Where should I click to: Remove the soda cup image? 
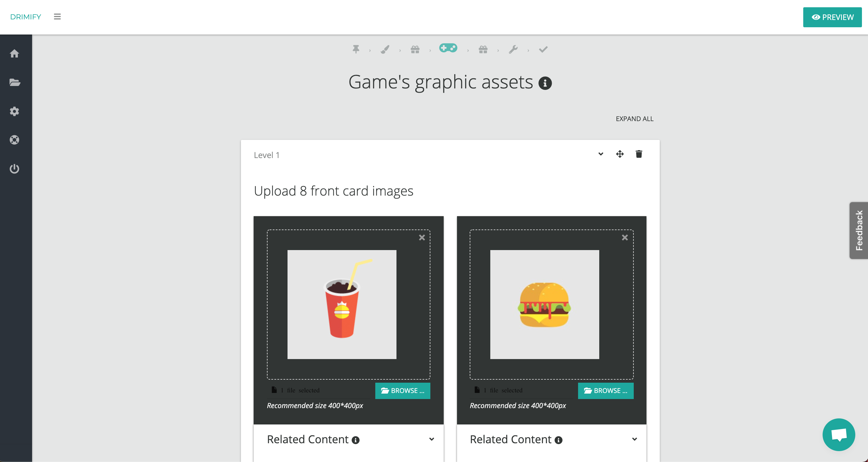[x=422, y=238]
